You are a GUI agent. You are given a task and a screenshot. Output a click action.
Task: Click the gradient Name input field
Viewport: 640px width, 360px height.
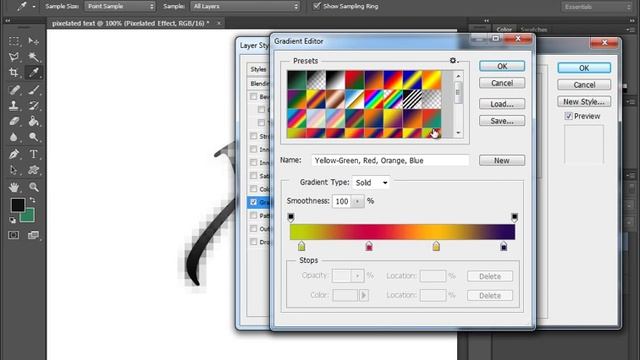click(390, 160)
